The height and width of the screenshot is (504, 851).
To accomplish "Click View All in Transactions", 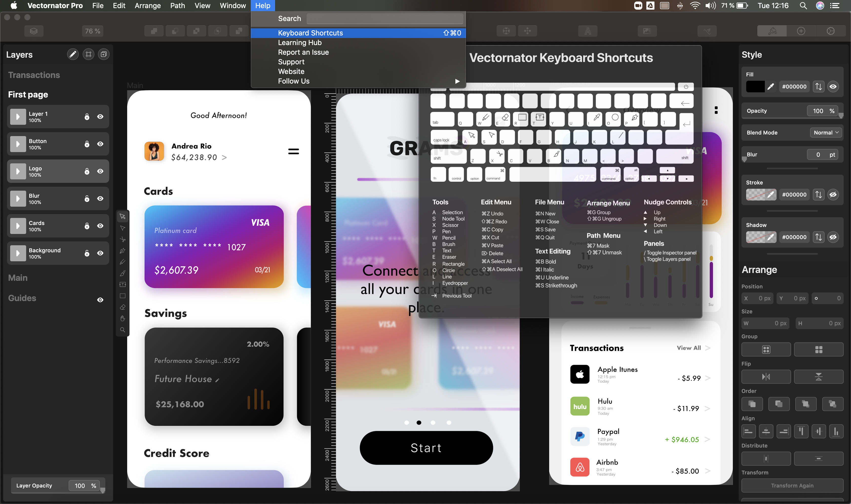I will pyautogui.click(x=688, y=348).
